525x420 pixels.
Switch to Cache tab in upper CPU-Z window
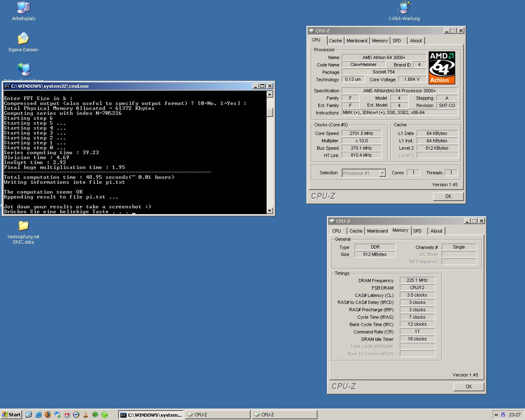335,41
